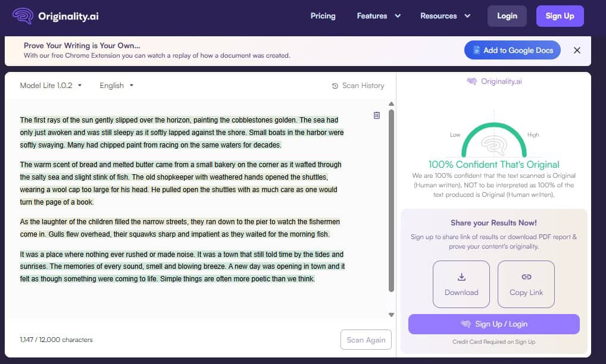Image resolution: width=606 pixels, height=364 pixels.
Task: Open the Model Lite 1.0.2 dropdown
Action: coord(51,85)
